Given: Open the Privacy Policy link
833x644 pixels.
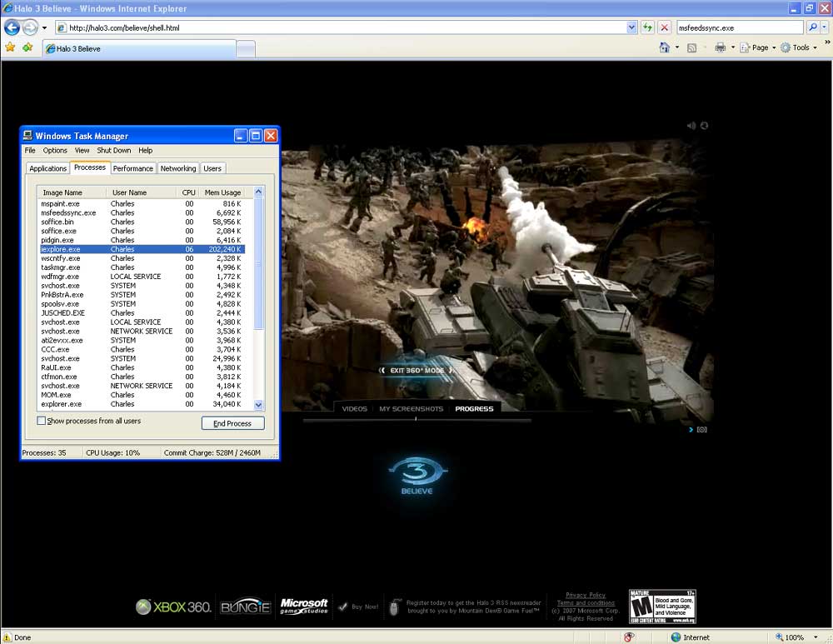Looking at the screenshot, I should coord(586,595).
